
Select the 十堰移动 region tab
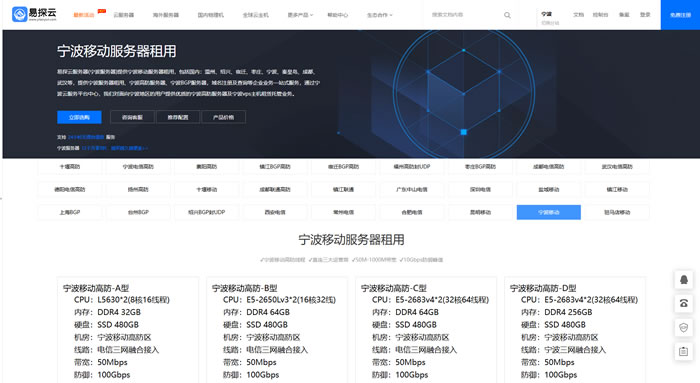206,189
